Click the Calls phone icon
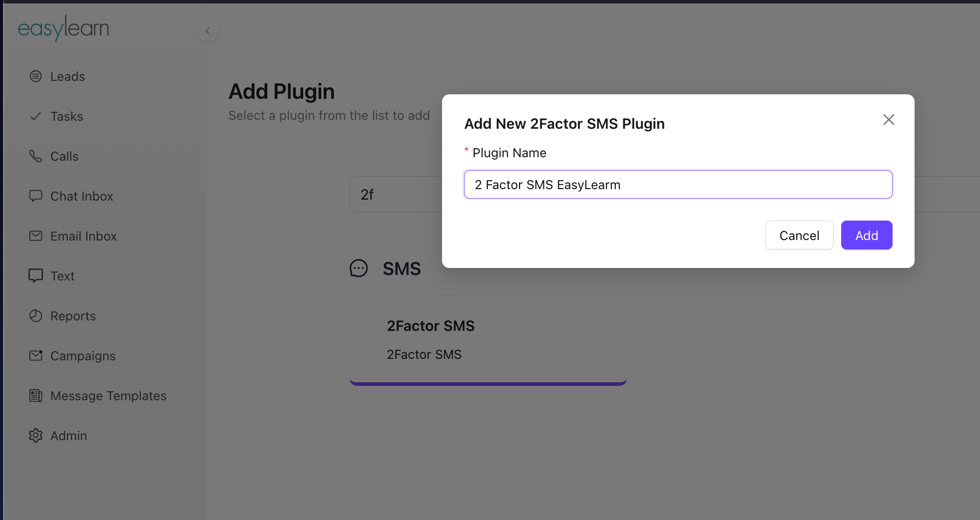 coord(35,156)
